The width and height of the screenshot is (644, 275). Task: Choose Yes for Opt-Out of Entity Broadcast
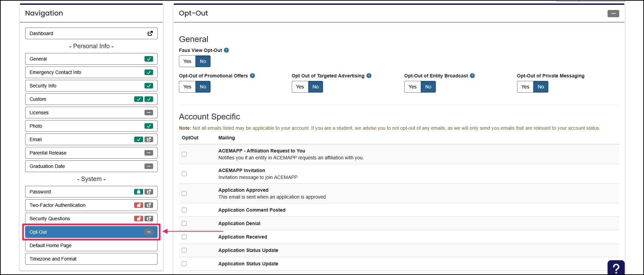[x=412, y=87]
